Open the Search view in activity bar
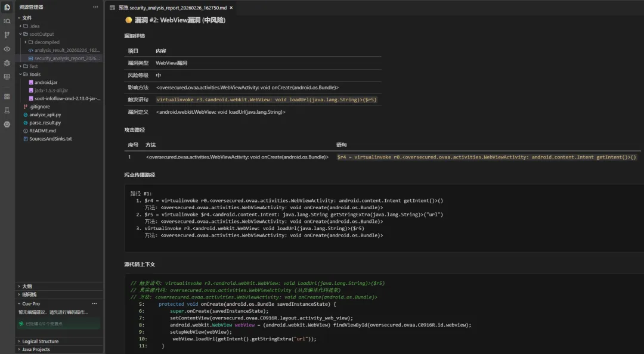 7,21
